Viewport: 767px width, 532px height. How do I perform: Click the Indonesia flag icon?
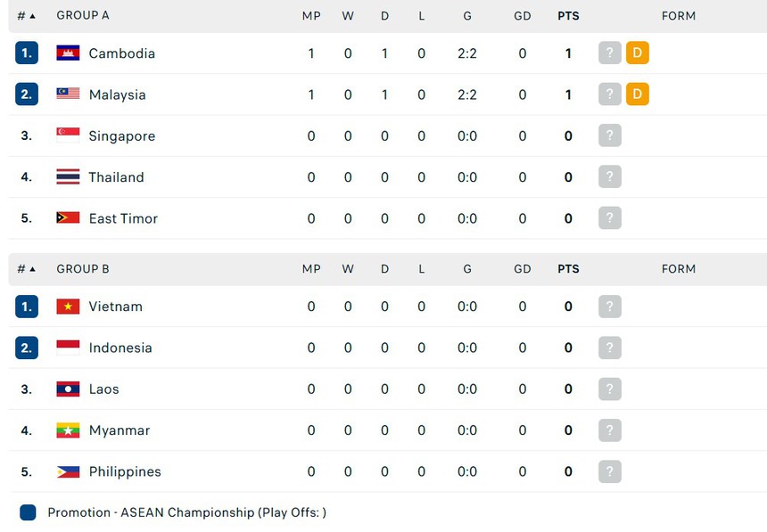point(68,348)
